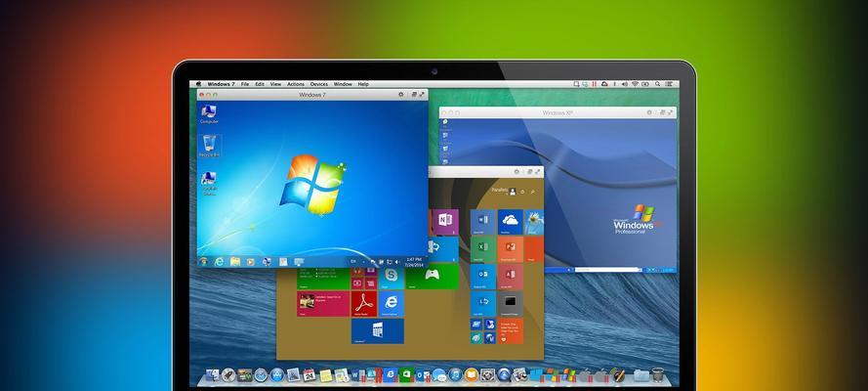This screenshot has width=868, height=391.
Task: Click Parallels user account on Windows 8 Start
Action: pyautogui.click(x=504, y=191)
